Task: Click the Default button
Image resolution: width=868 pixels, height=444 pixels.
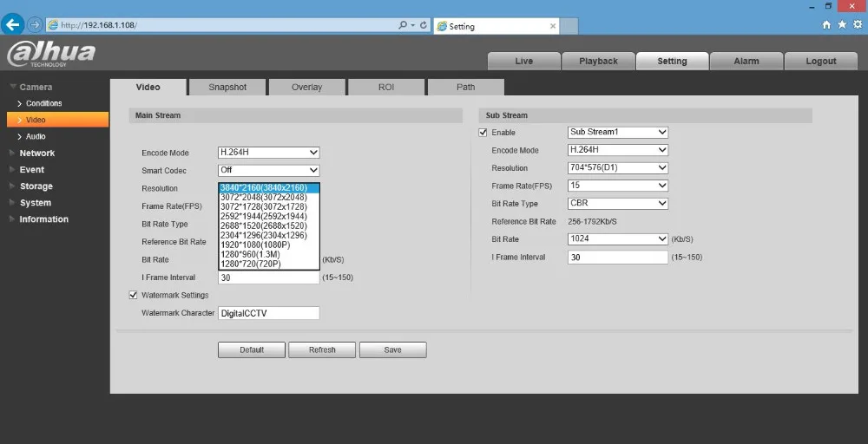Action: pos(252,350)
